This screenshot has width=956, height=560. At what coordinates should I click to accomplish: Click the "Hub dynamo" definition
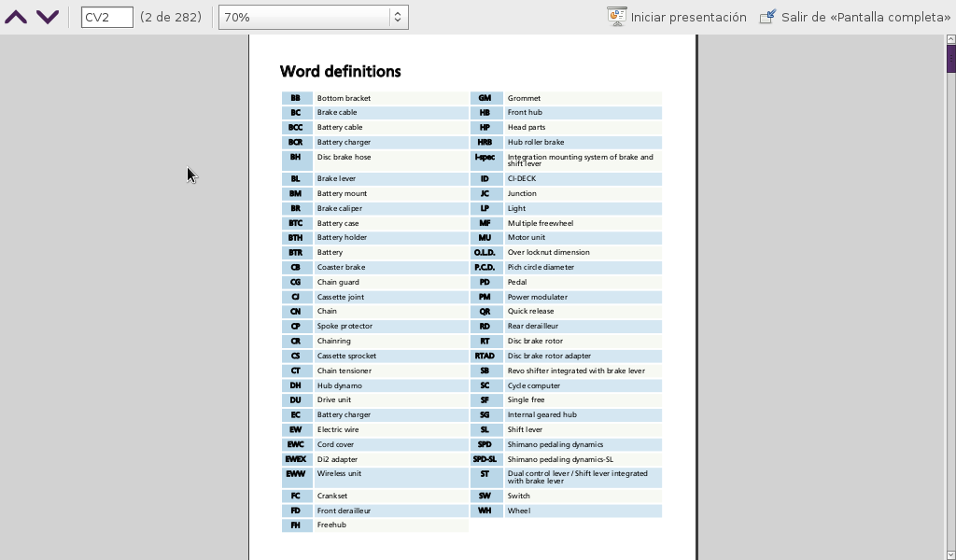click(339, 385)
